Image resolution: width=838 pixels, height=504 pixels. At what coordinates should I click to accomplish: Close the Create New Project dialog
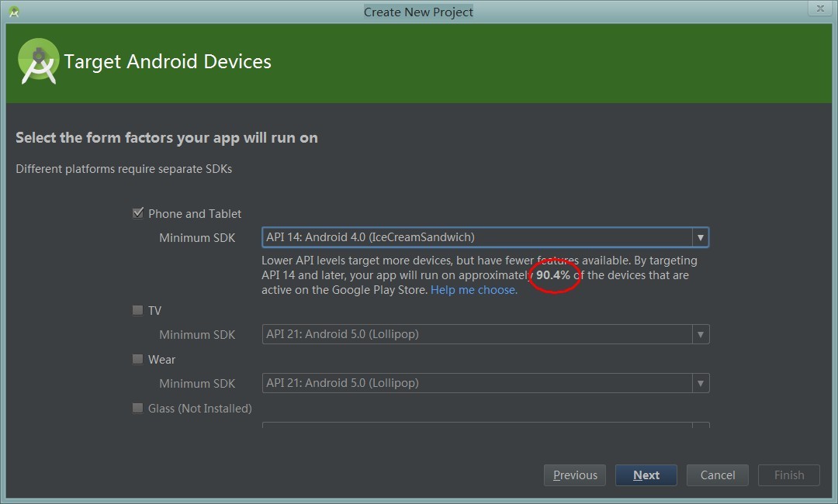tap(819, 9)
